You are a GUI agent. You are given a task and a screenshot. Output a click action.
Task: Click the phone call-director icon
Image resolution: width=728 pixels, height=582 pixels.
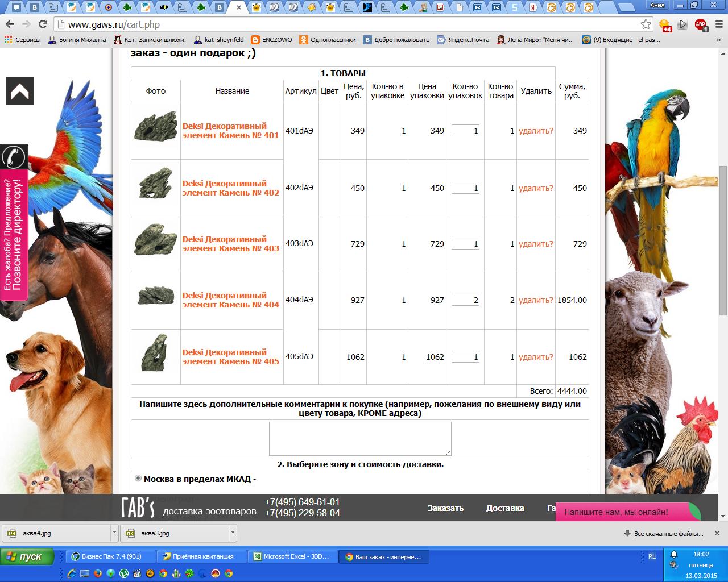click(x=13, y=157)
